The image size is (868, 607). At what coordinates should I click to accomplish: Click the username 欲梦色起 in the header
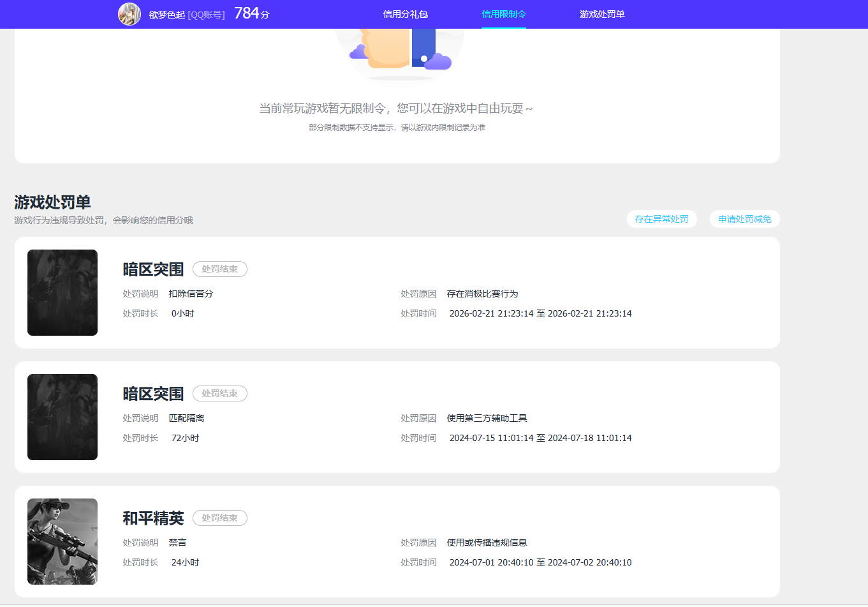[x=167, y=15]
